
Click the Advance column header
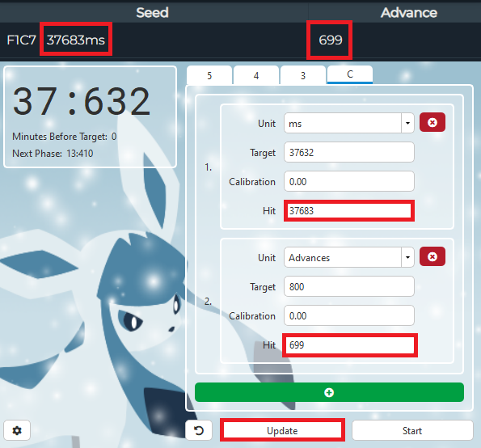tap(409, 13)
